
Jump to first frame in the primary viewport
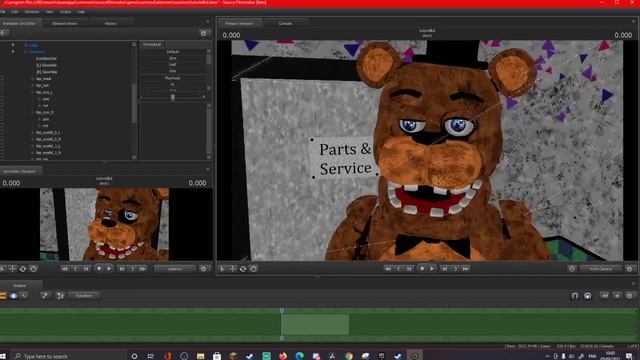pyautogui.click(x=388, y=269)
